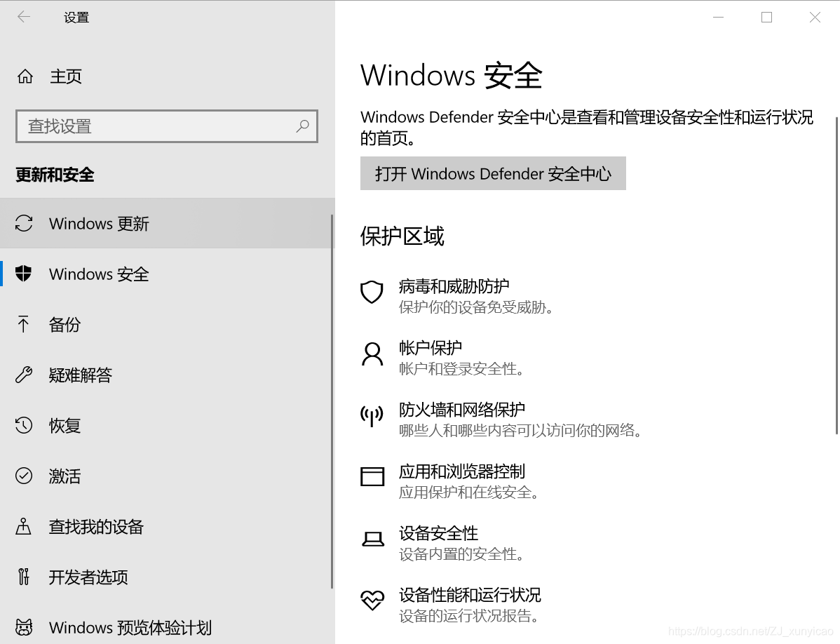The image size is (840, 644).
Task: Open 设备安全性 protection area
Action: [442, 543]
